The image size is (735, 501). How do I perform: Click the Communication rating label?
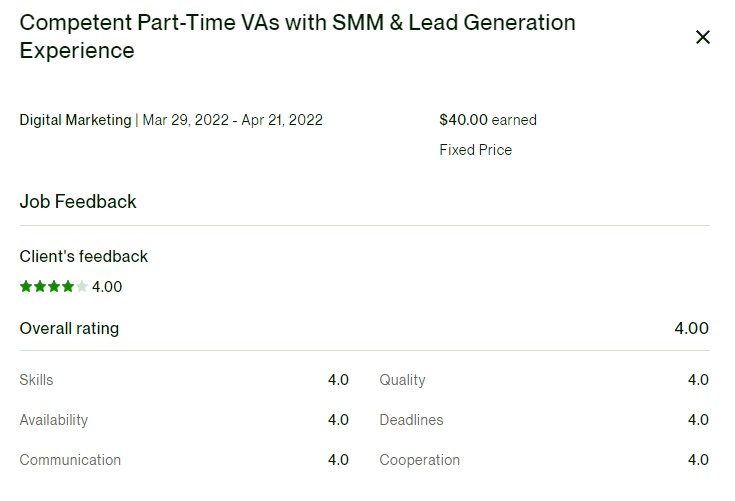(x=70, y=460)
